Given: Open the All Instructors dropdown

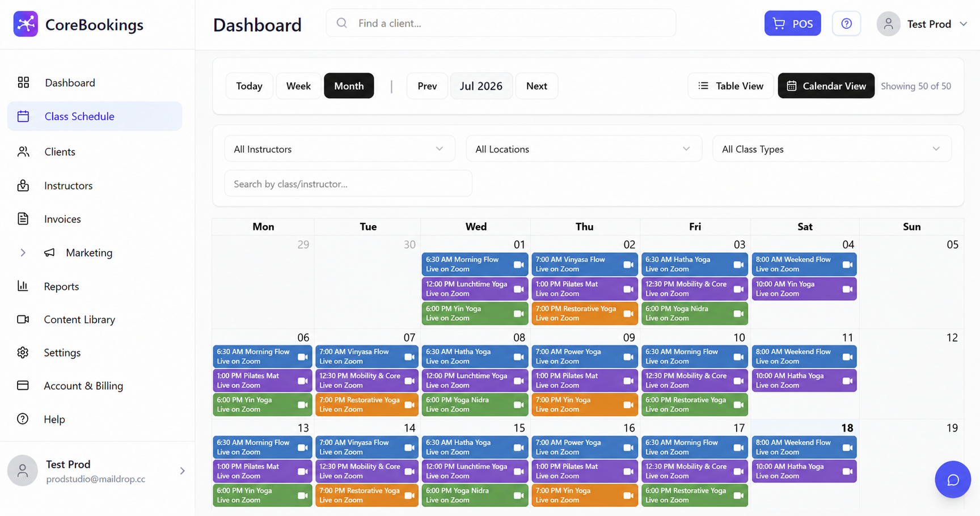Looking at the screenshot, I should (340, 149).
